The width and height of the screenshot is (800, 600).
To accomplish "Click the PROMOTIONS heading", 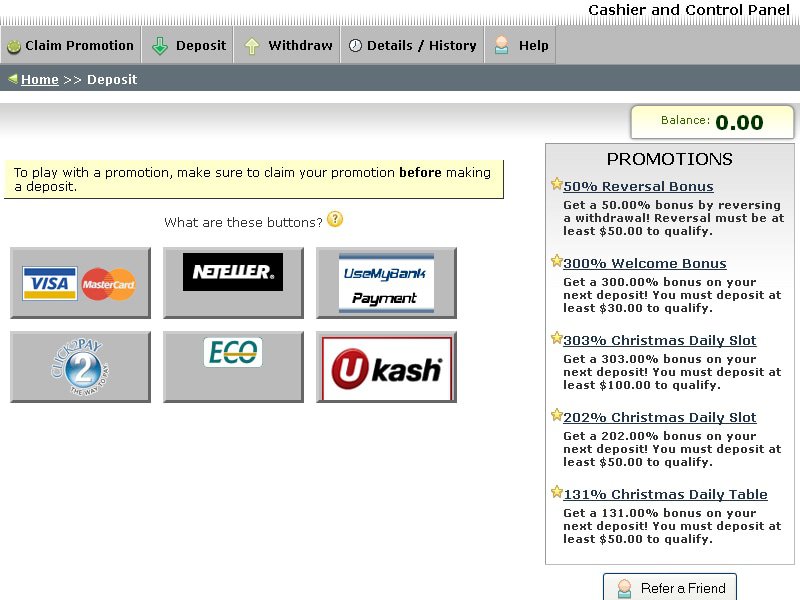I will click(x=669, y=159).
